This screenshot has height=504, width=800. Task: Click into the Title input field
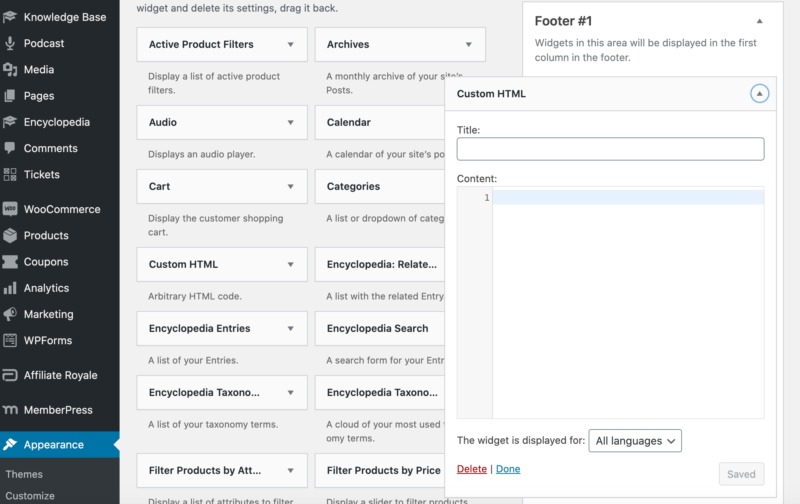click(x=610, y=149)
